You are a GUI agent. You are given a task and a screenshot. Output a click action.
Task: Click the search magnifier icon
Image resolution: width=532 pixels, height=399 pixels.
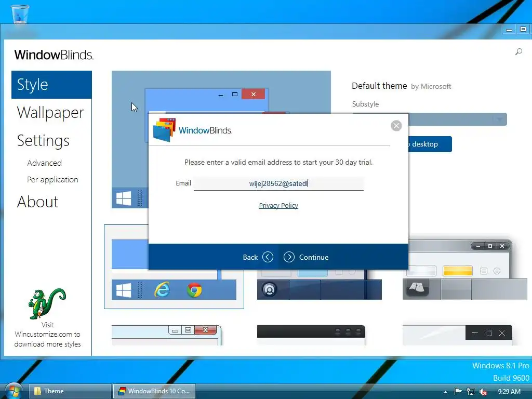pyautogui.click(x=518, y=52)
